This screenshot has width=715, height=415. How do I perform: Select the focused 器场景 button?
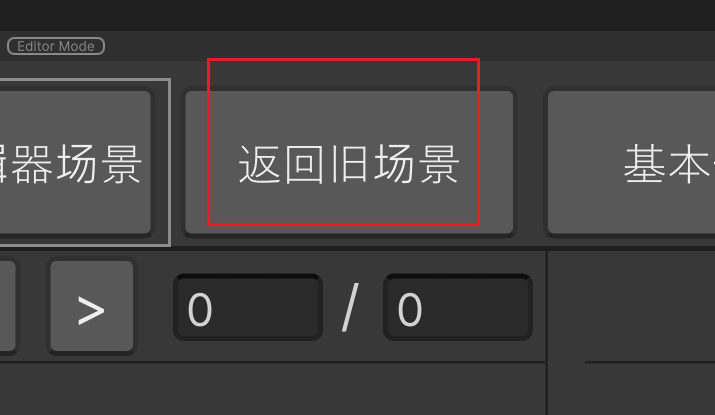(x=75, y=162)
